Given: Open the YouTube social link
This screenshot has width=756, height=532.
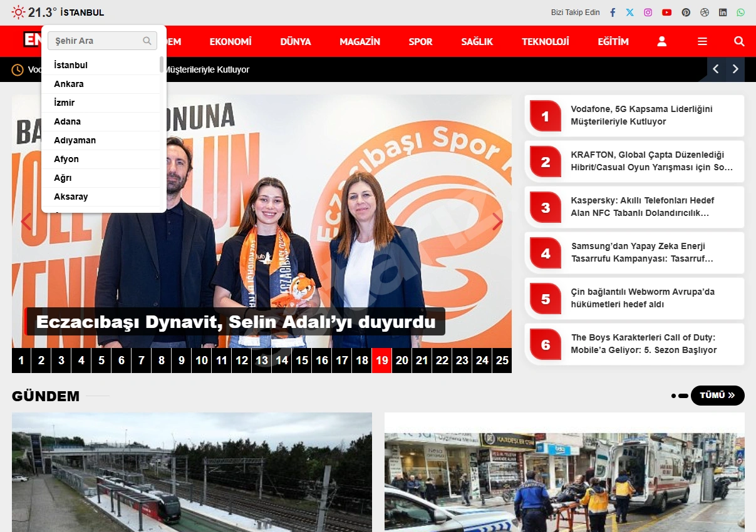Looking at the screenshot, I should 667,13.
